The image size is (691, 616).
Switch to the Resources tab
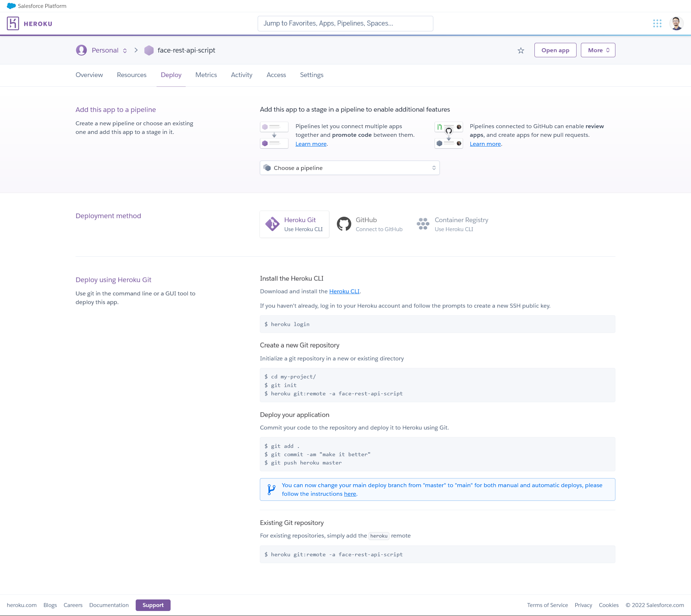[132, 75]
